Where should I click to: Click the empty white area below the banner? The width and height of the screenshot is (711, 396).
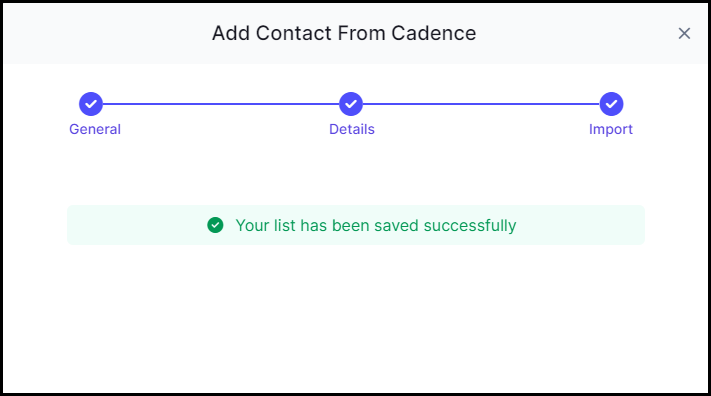[x=356, y=318]
